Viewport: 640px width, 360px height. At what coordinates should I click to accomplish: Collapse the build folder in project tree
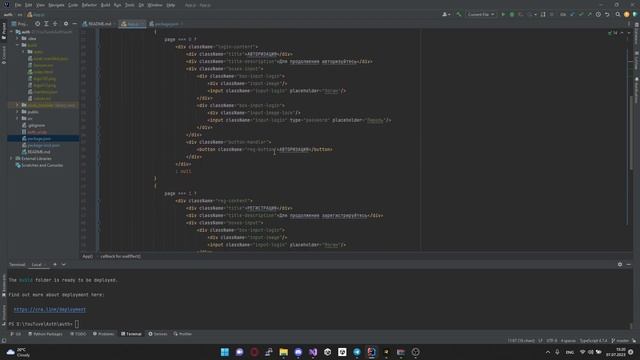(18, 45)
